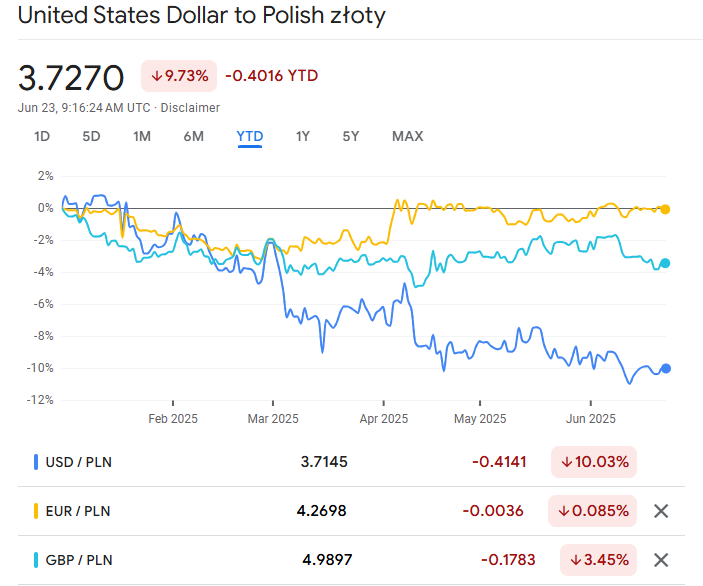Click the USD / PLN row label
Viewport: 703px width, 586px height.
point(78,462)
